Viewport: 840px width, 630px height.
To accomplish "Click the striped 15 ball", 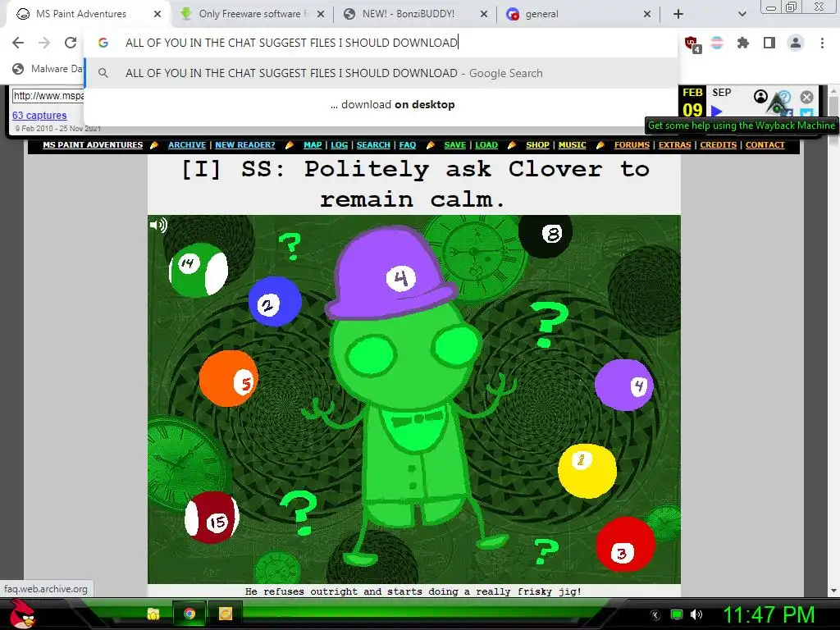I will click(212, 518).
